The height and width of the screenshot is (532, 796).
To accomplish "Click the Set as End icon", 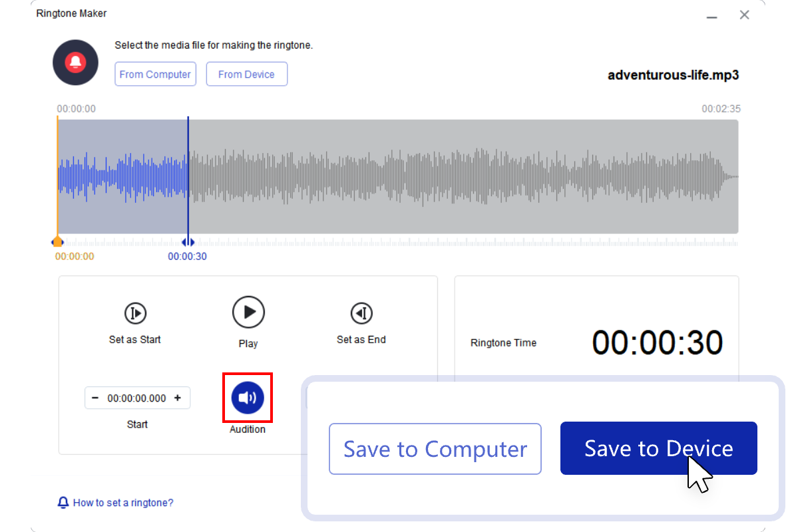I will tap(361, 313).
